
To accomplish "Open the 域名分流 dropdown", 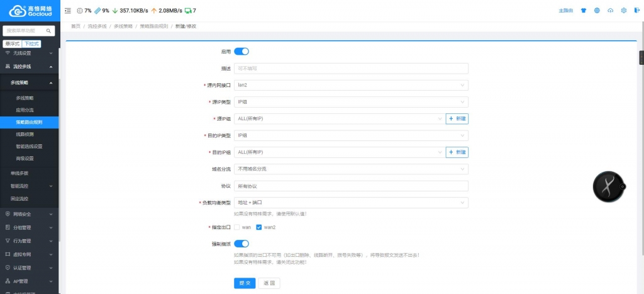I will click(x=351, y=169).
